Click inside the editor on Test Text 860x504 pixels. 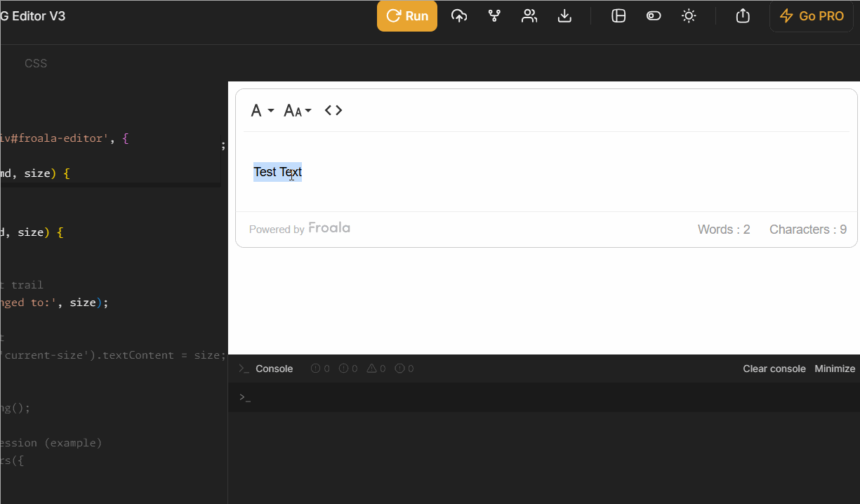(x=277, y=171)
